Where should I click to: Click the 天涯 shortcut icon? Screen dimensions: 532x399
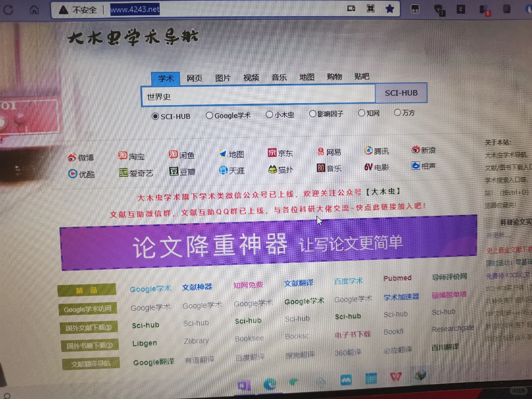[223, 170]
